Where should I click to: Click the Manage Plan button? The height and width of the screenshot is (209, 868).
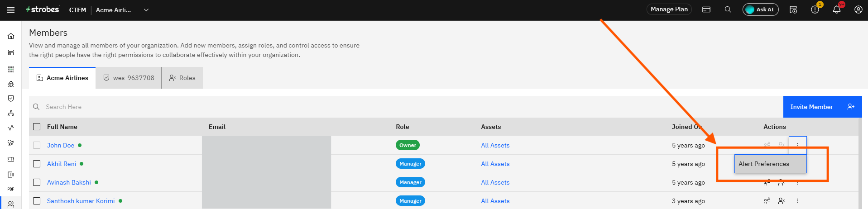(x=669, y=9)
